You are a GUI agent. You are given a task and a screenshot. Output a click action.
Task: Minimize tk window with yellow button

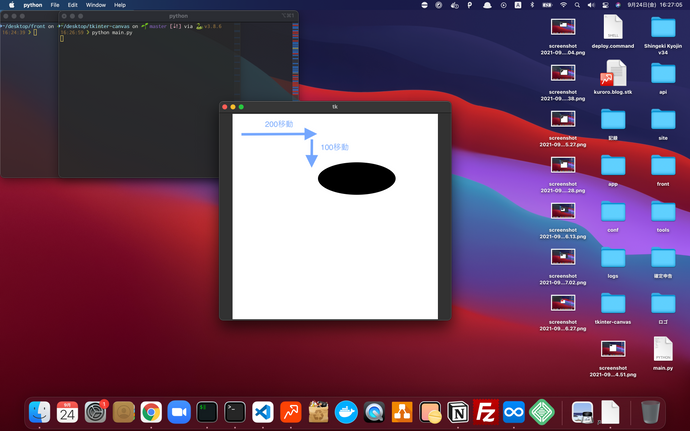(x=233, y=107)
